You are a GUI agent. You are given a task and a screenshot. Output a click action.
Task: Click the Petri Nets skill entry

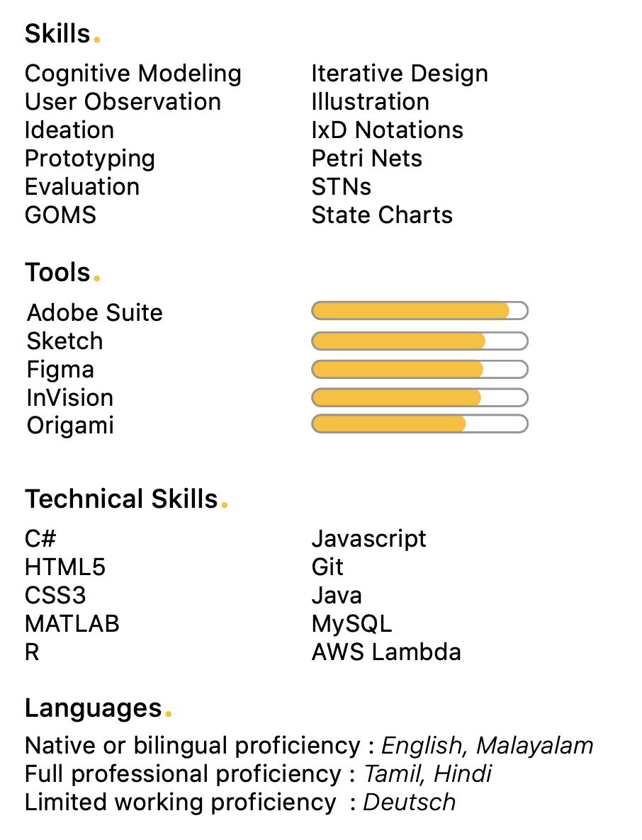coord(366,159)
